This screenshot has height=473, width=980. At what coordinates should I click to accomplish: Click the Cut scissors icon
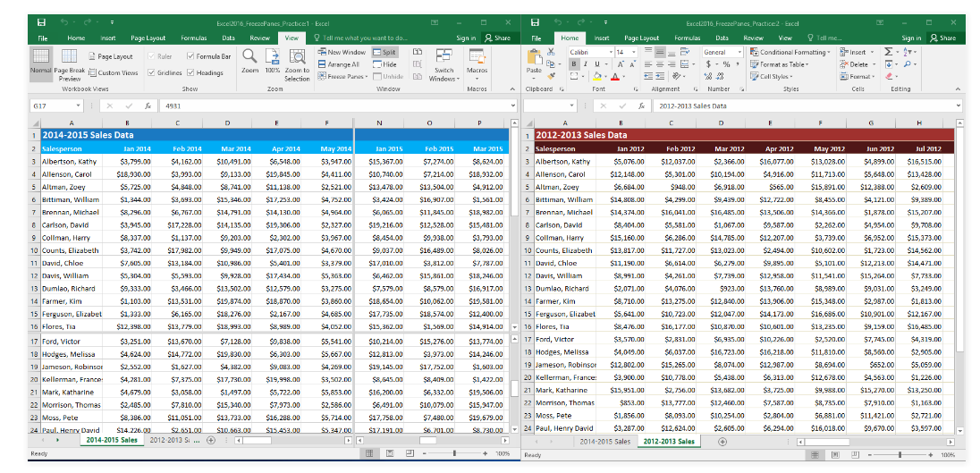[x=551, y=52]
